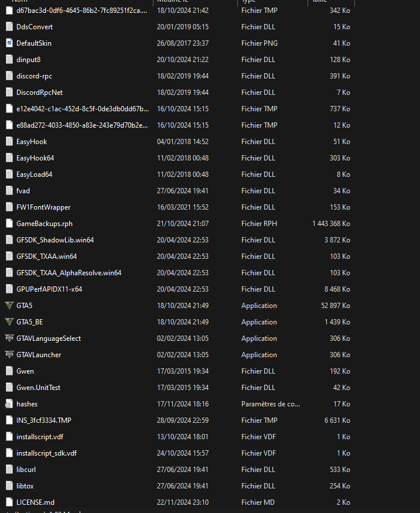Select the GPUPerfAPIDX11-x64 file name
Screen dimensions: 420x513
point(49,289)
